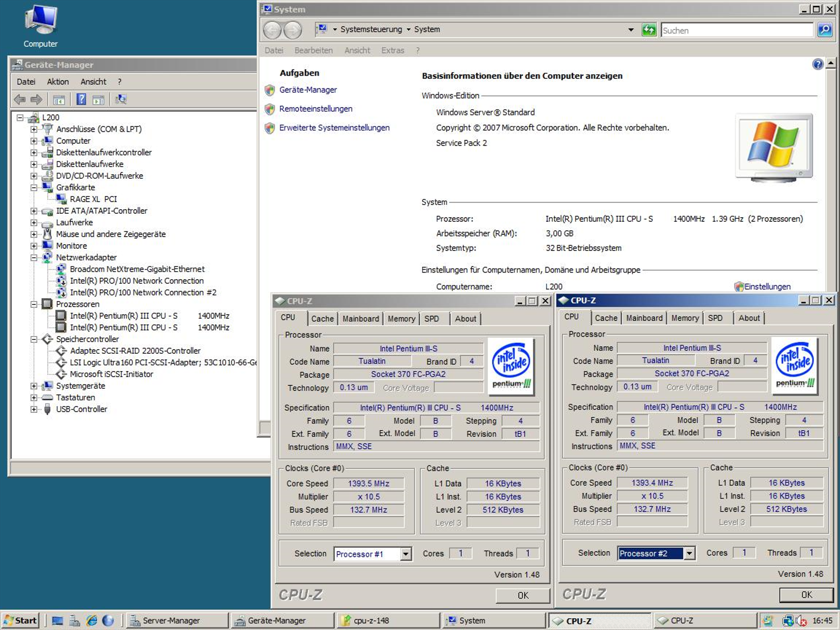Open the address bar history dropdown in System window
Viewport: 840px width, 630px height.
click(631, 29)
